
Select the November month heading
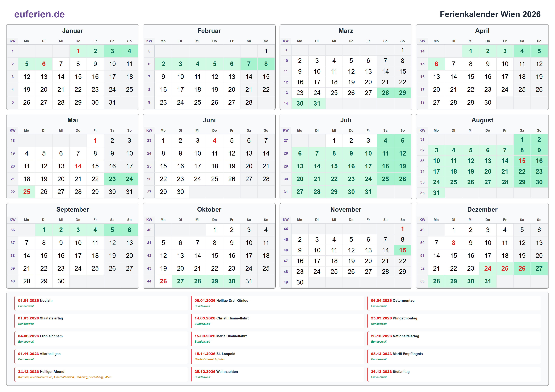346,209
